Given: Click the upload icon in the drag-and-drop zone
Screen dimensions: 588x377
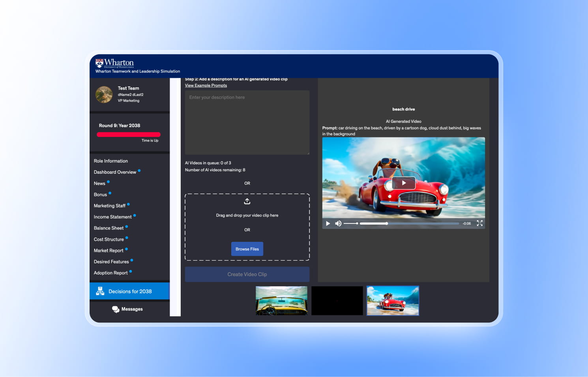Looking at the screenshot, I should tap(247, 201).
